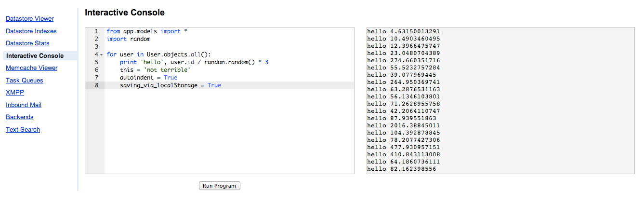Go to Inbound Mail page
Screen dimensions: 644x205
coord(24,105)
